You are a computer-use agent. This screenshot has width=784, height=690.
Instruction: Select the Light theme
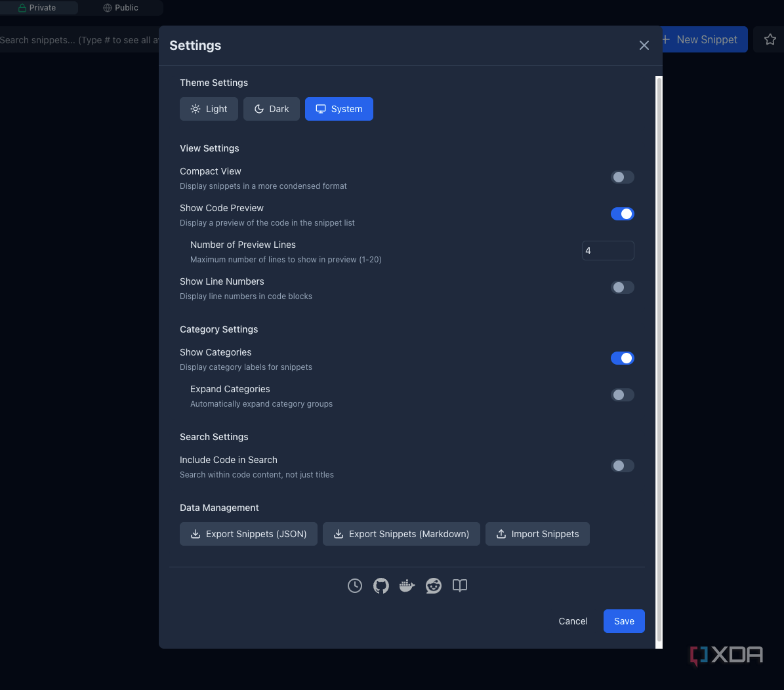point(209,109)
